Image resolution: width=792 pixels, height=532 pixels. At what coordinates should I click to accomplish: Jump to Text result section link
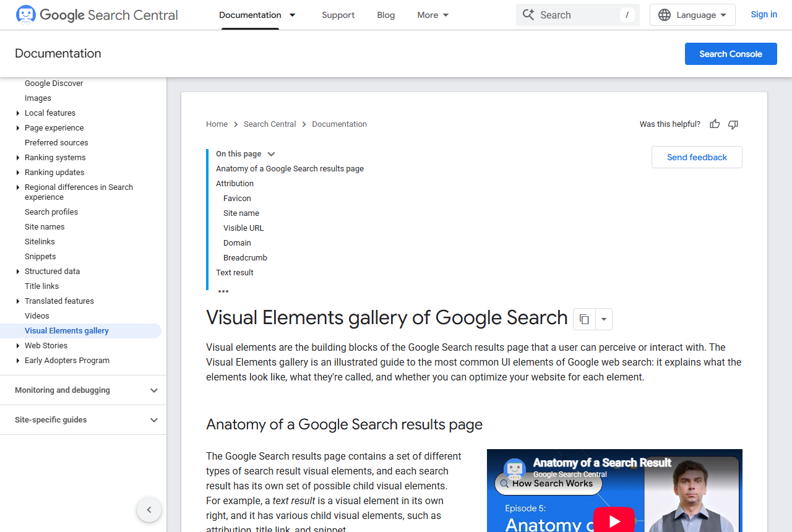pos(235,273)
